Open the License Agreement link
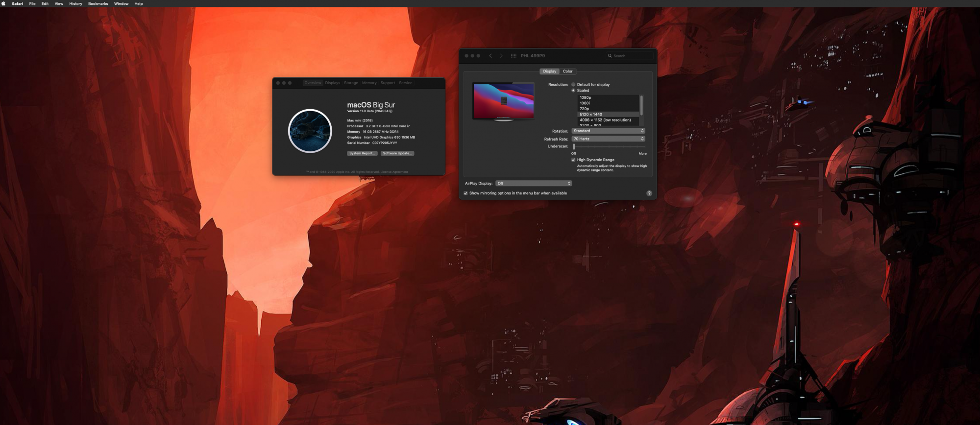Image resolution: width=980 pixels, height=425 pixels. [394, 172]
